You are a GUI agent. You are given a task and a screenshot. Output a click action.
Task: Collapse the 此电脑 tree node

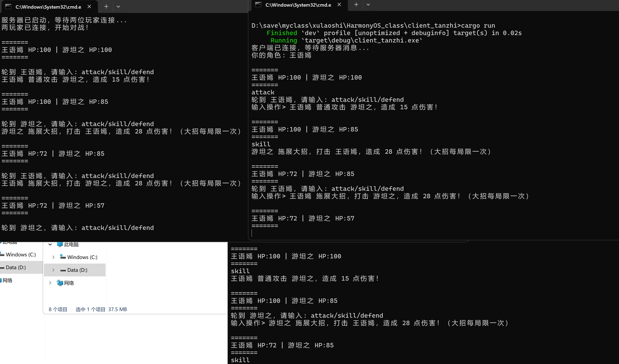tap(50, 244)
